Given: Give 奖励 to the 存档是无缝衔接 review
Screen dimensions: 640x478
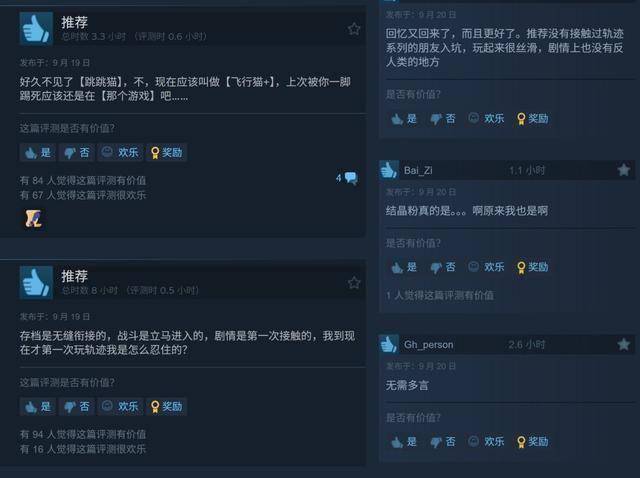Looking at the screenshot, I should click(167, 407).
